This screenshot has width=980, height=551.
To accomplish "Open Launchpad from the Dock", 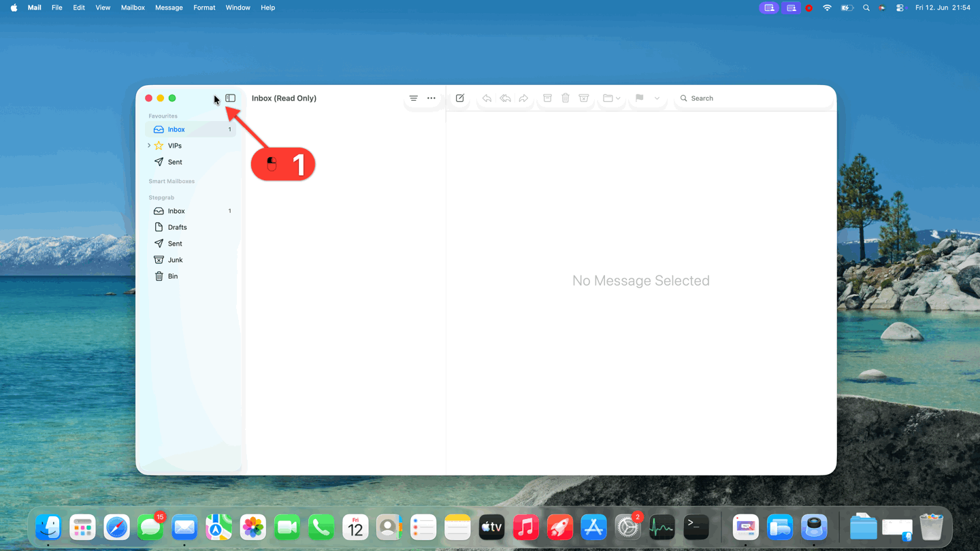I will tap(82, 527).
